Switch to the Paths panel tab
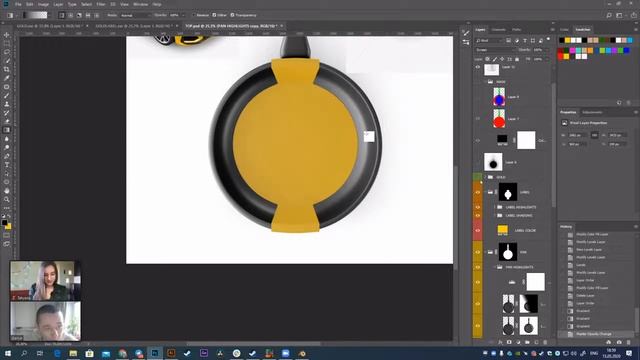This screenshot has height=360, width=640. point(516,29)
